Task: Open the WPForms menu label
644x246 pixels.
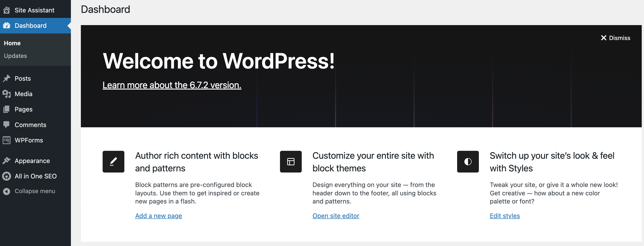Action: coord(29,140)
